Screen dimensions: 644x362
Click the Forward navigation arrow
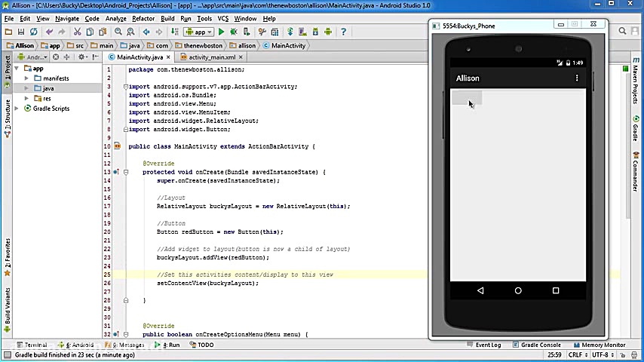click(159, 32)
